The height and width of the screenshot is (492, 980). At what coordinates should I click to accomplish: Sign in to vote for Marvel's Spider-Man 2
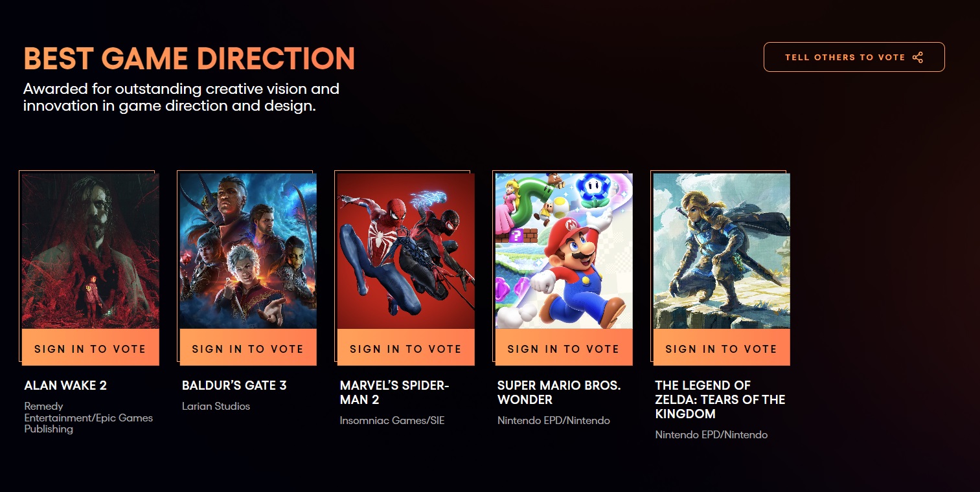(x=405, y=348)
